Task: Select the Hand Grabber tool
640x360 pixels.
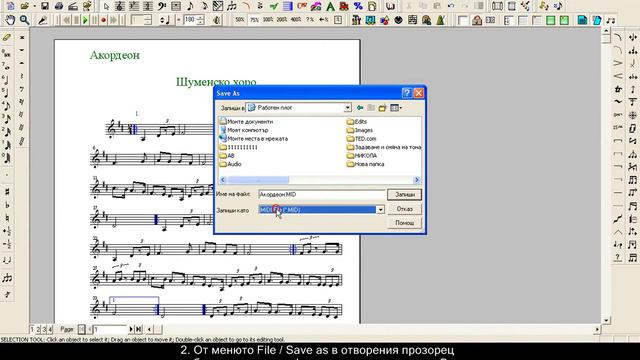Action: point(10,20)
